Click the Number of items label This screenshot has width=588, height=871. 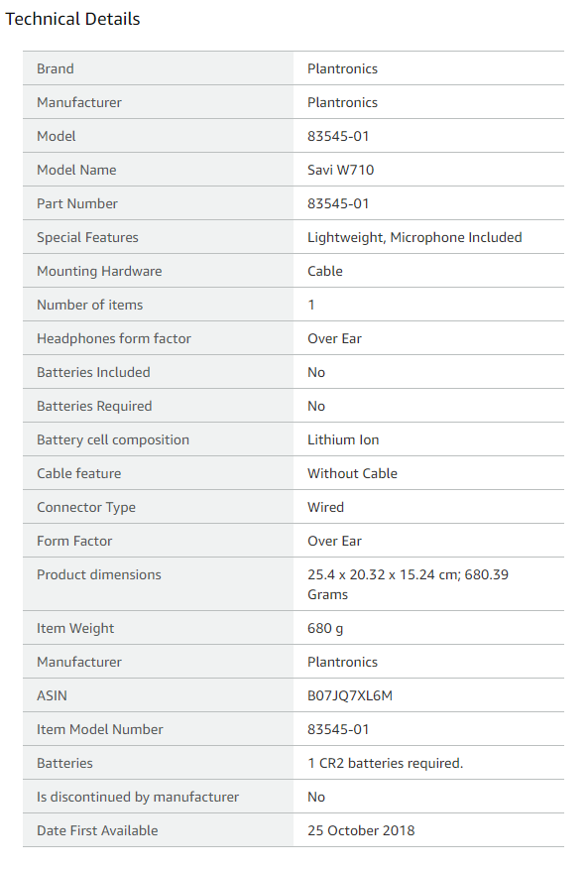point(89,305)
